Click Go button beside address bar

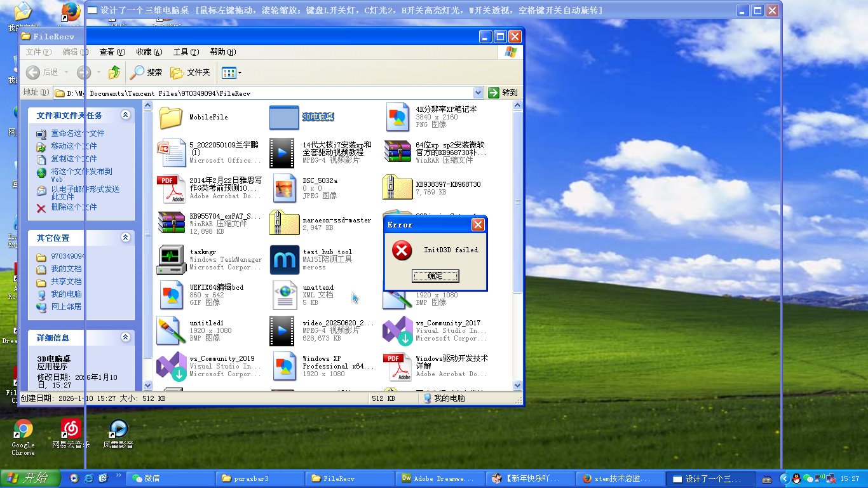click(x=503, y=93)
